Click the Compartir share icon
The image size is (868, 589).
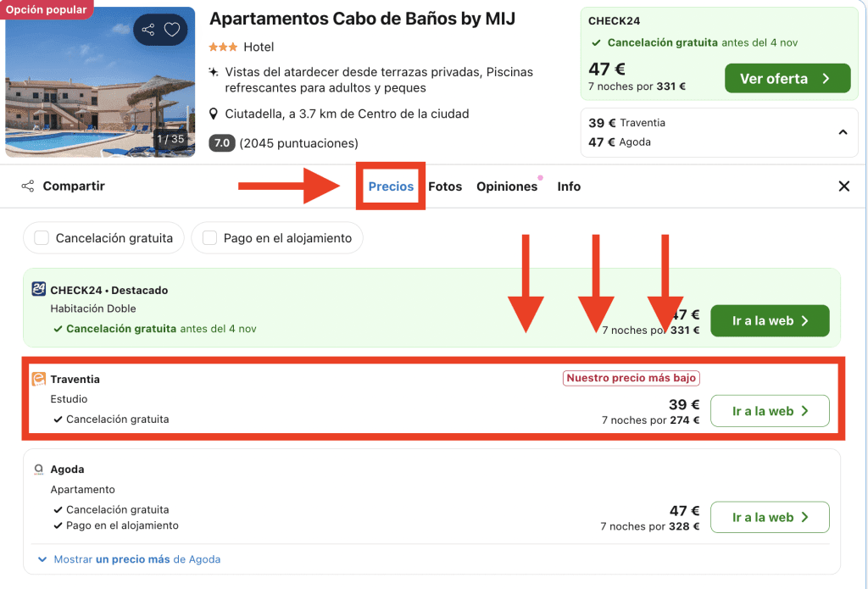(28, 186)
